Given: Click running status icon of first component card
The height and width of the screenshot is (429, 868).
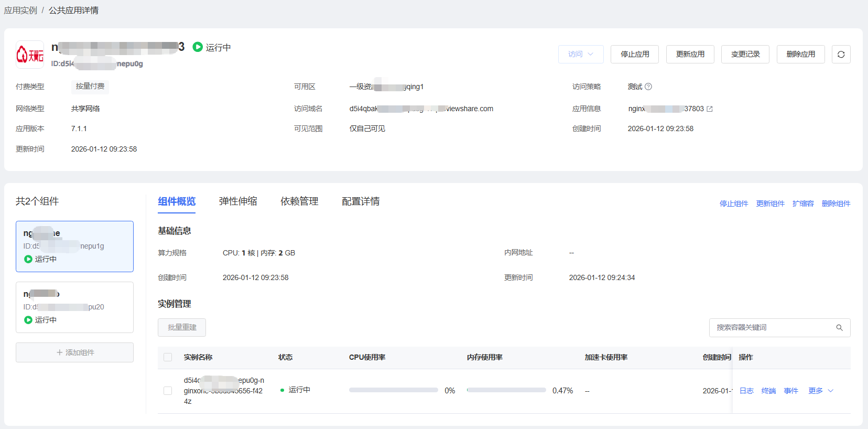Looking at the screenshot, I should tap(28, 259).
